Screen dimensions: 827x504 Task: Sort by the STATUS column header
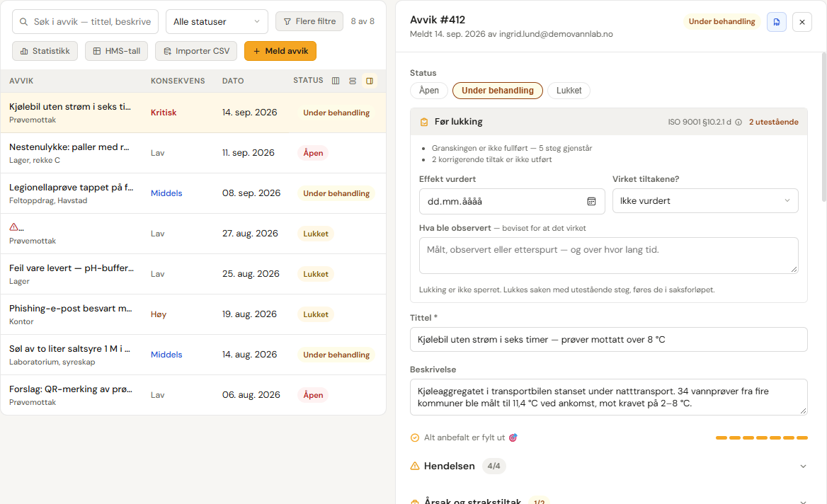click(308, 81)
